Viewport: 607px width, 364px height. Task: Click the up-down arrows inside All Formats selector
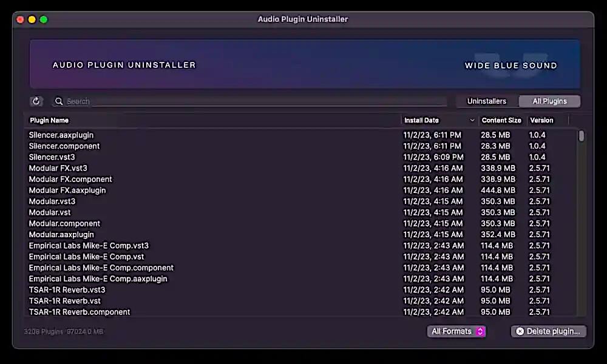[x=479, y=331]
